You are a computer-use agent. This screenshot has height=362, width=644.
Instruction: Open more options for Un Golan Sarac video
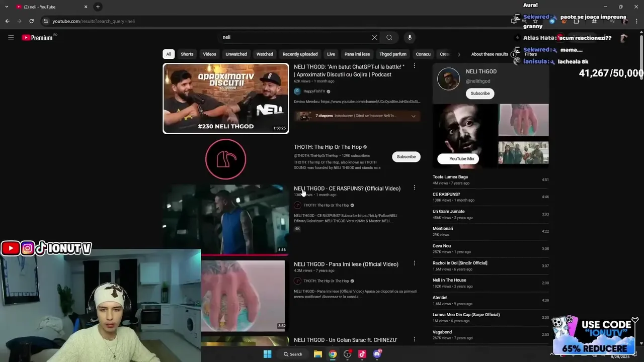pyautogui.click(x=414, y=339)
